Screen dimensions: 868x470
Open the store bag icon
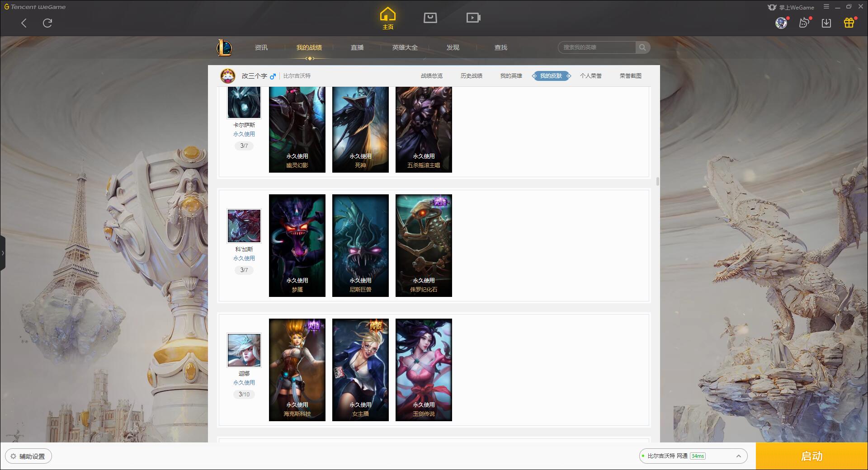pyautogui.click(x=430, y=18)
